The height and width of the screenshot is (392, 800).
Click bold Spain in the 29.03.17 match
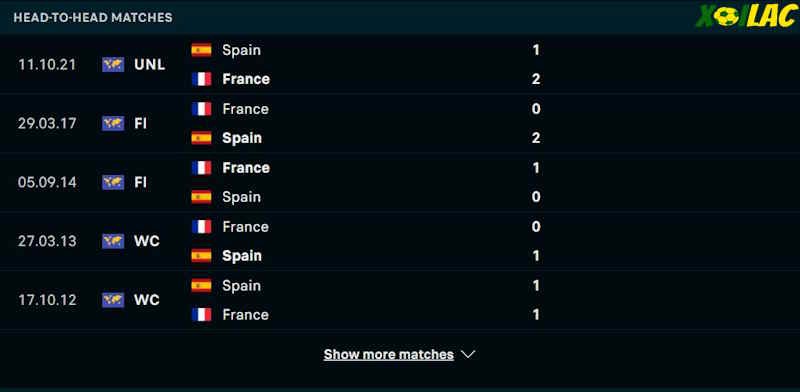coord(242,138)
